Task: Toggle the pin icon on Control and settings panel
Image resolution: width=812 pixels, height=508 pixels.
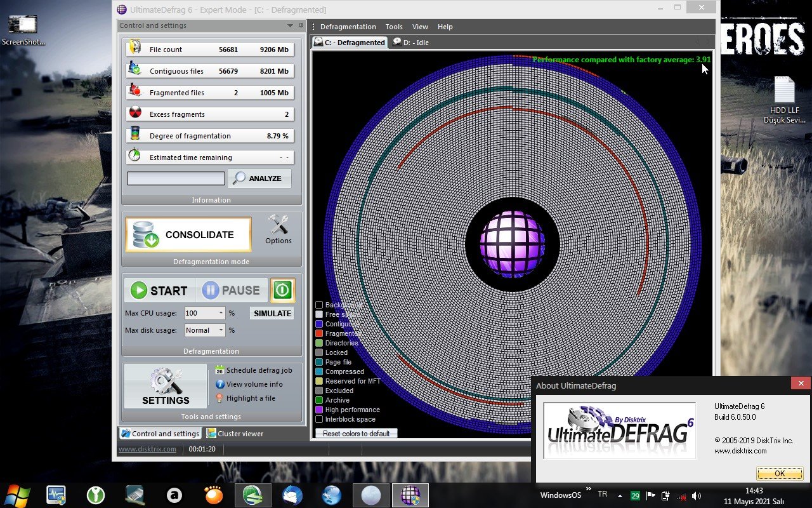Action: coord(300,25)
